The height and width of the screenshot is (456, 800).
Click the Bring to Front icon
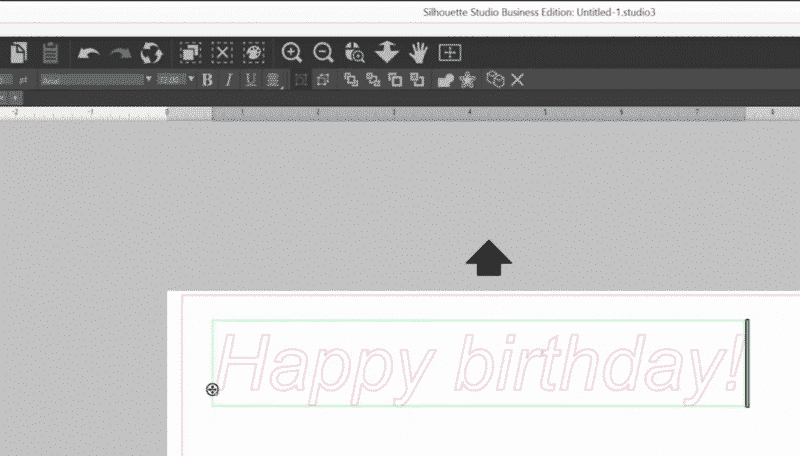351,80
